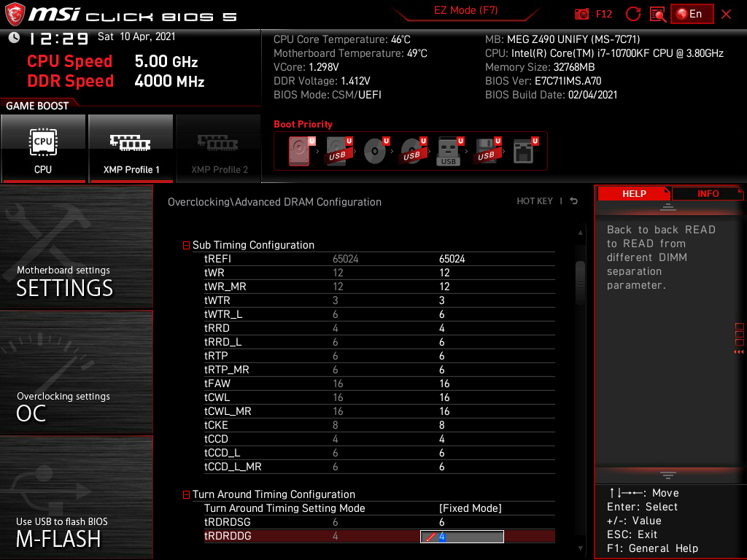Select the tFAW timing row
747x560 pixels.
pos(379,384)
